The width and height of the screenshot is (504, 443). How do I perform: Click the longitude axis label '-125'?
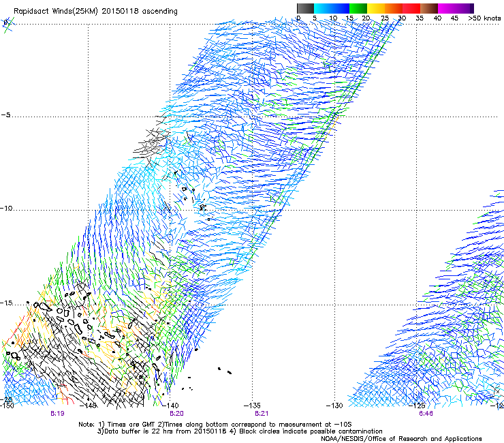pos(417,406)
